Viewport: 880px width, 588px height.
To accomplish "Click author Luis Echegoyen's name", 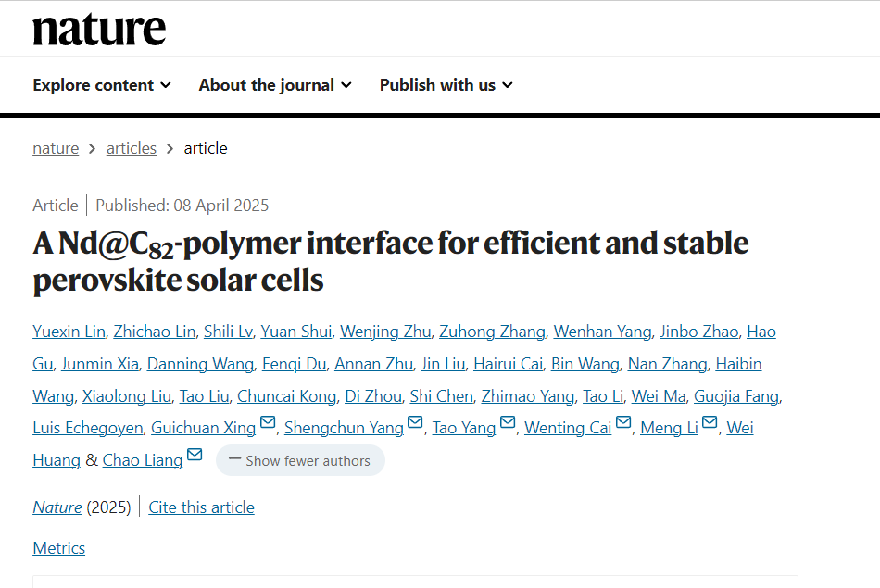I will click(x=88, y=428).
